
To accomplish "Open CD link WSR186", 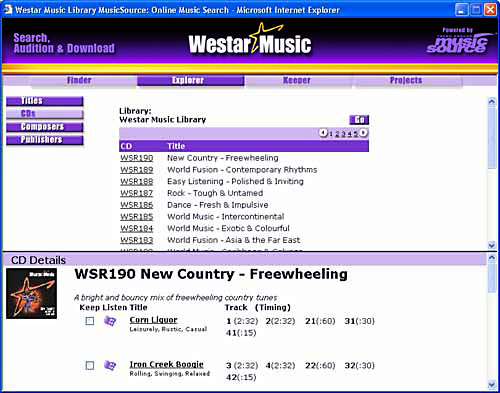I will point(137,205).
